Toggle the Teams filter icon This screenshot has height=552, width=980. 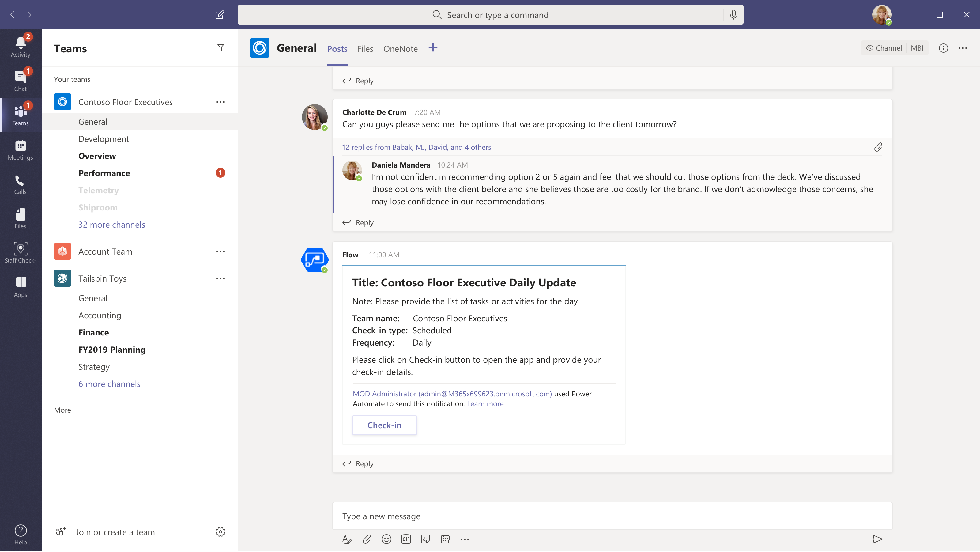click(x=221, y=47)
